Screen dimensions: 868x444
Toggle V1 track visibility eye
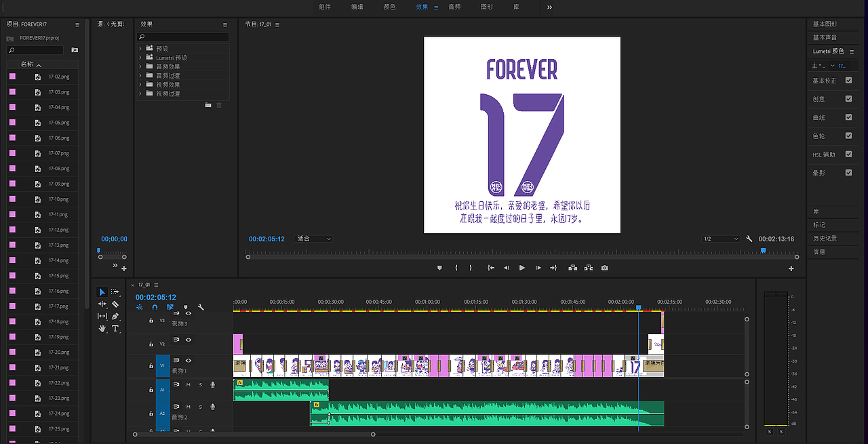click(189, 360)
